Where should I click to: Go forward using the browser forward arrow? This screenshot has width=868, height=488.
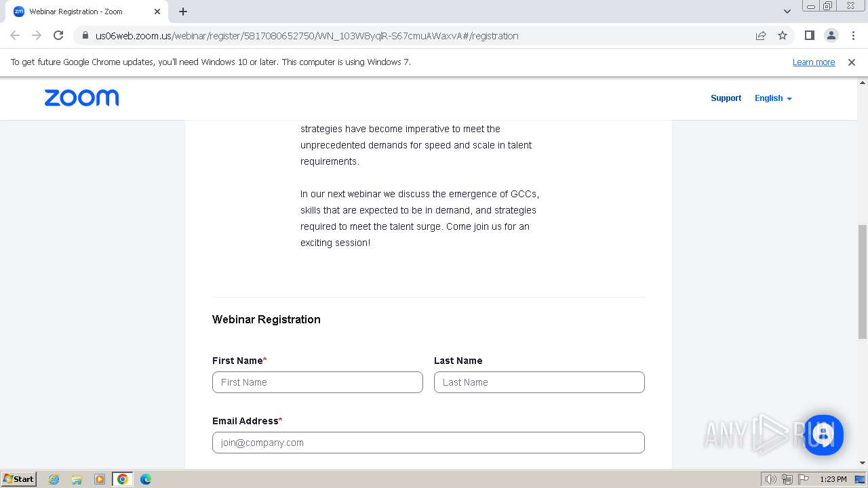(37, 35)
